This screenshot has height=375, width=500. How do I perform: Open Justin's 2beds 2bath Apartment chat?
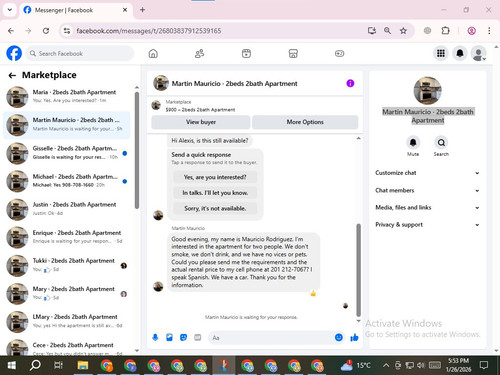pyautogui.click(x=67, y=209)
